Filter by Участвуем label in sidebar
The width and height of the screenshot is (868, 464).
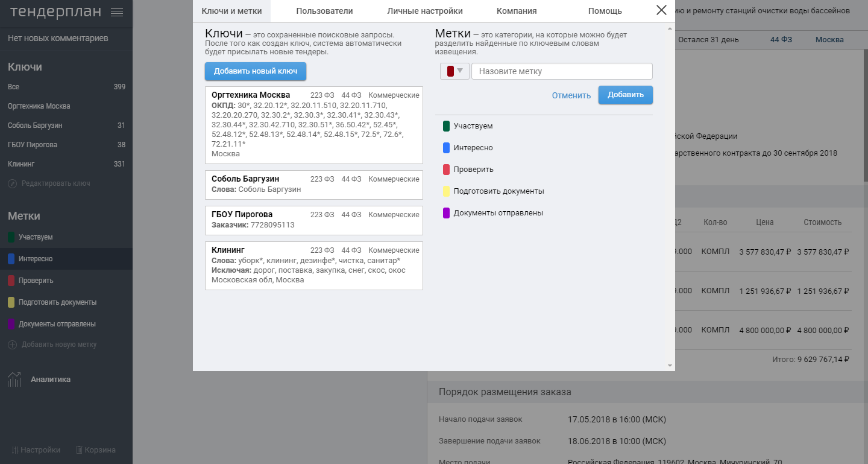pos(66,237)
